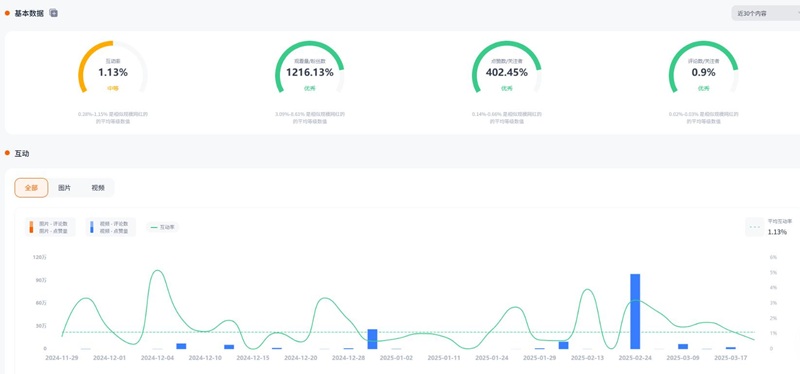
Task: Open the 近30个内容 dropdown
Action: (x=765, y=14)
